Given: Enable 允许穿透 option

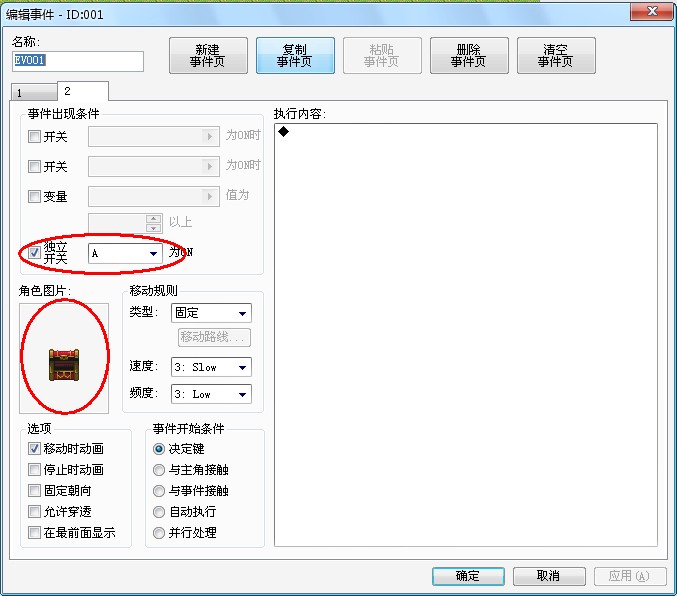Looking at the screenshot, I should click(x=34, y=511).
